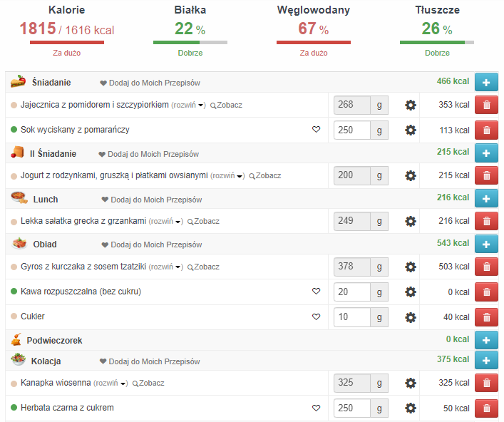
Task: Click the Węglowodany progress bar
Action: point(313,42)
